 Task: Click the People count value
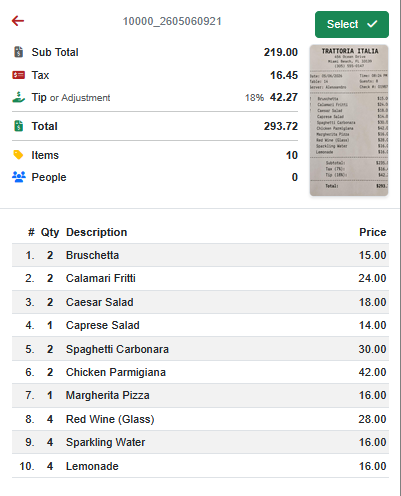coord(295,177)
